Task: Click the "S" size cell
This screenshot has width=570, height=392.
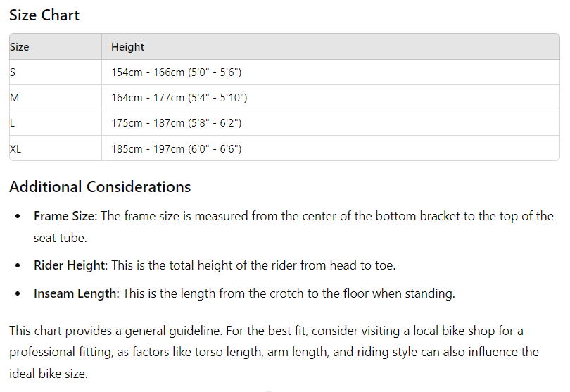Action: (x=13, y=72)
